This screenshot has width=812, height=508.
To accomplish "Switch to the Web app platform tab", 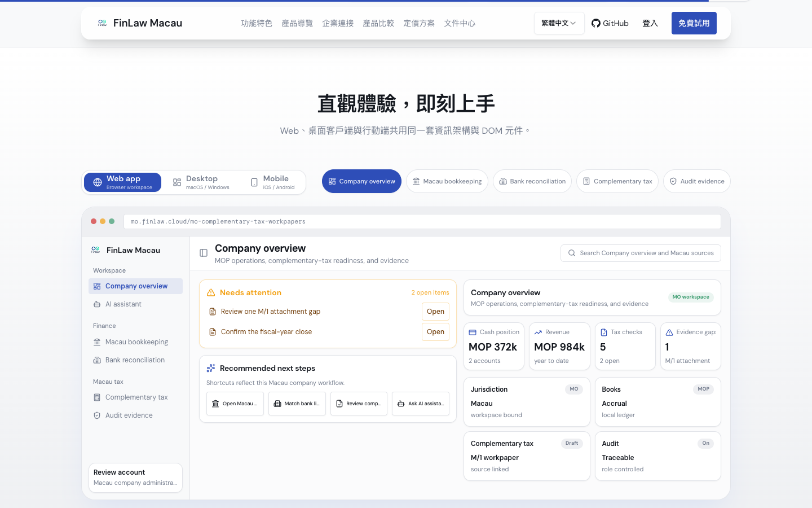I will pos(122,182).
